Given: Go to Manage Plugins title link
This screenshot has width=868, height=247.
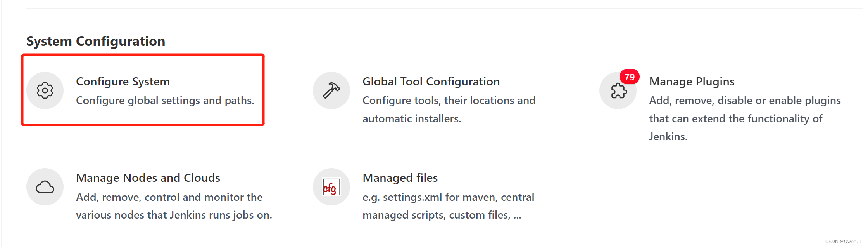Looking at the screenshot, I should (692, 82).
